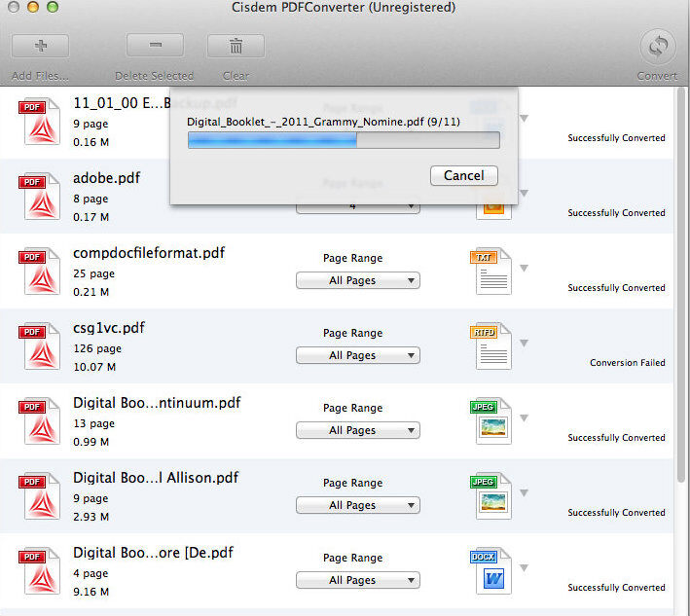Select the file name compdocfileformat.pdf

click(x=149, y=253)
